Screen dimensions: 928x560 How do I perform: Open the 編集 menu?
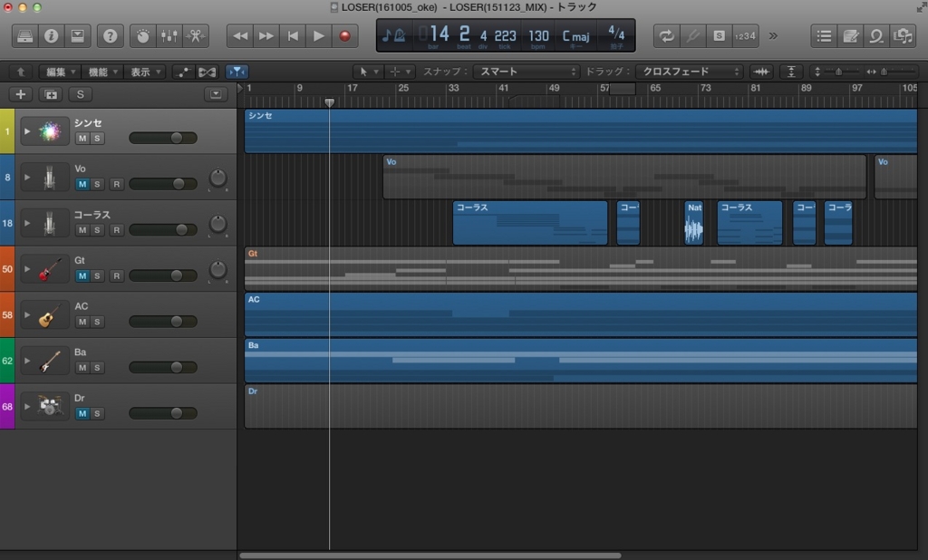click(x=61, y=72)
